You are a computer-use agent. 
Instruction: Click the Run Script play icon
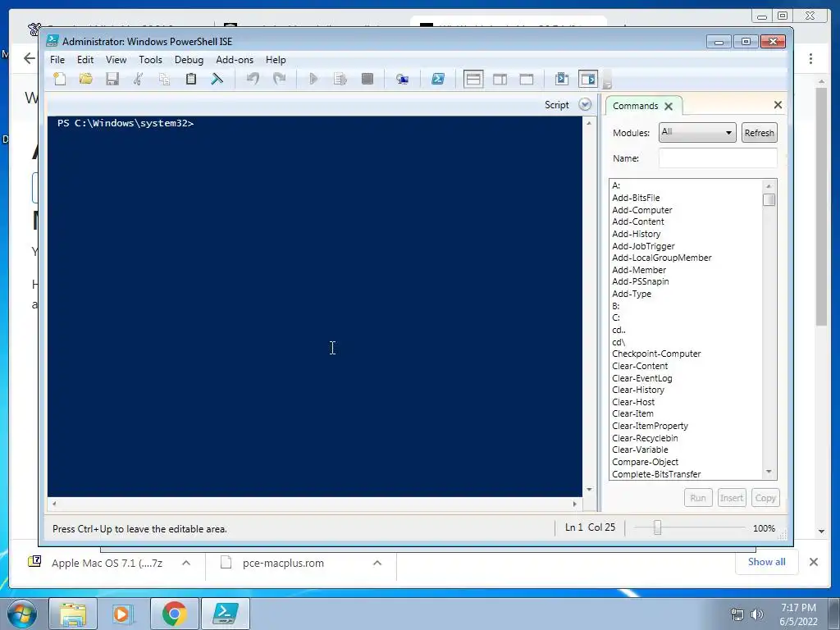[x=313, y=80]
